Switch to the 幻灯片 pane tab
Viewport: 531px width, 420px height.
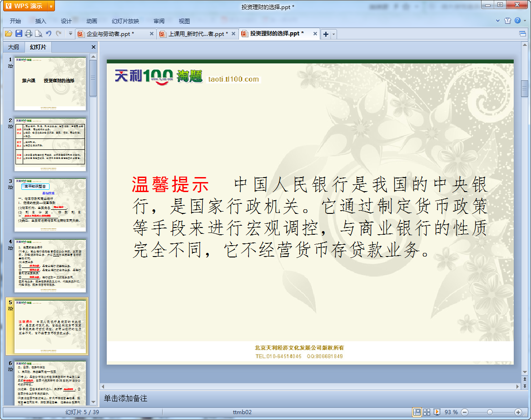[x=38, y=47]
